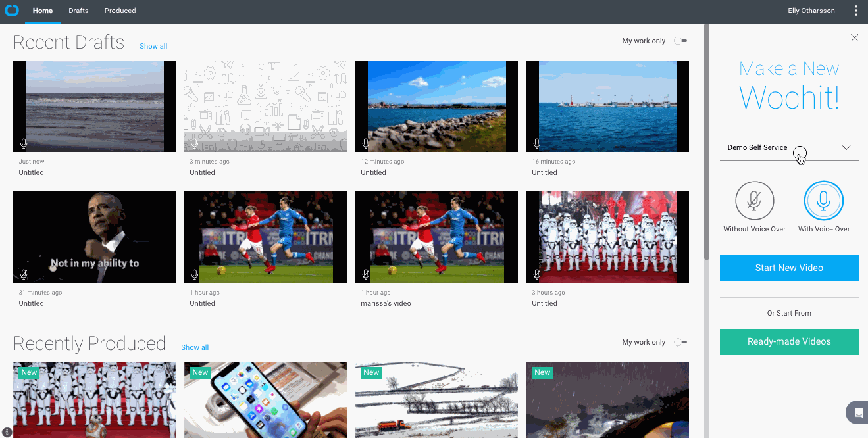Screen dimensions: 868x438
Task: Click New badge on snowy field video
Action: [371, 372]
